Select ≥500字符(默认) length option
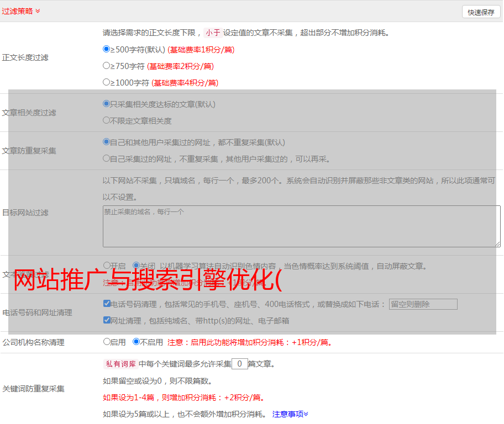Image resolution: width=504 pixels, height=424 pixels. (x=107, y=49)
